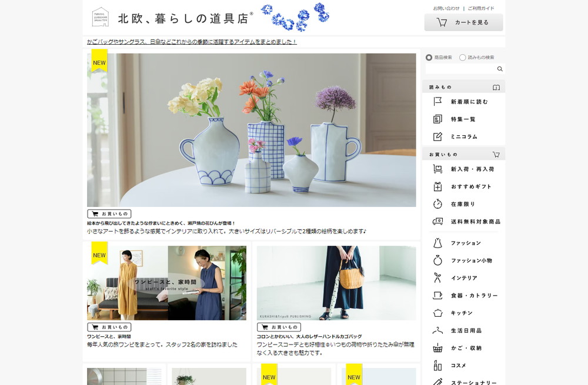Open かご・収納 category

(x=466, y=348)
